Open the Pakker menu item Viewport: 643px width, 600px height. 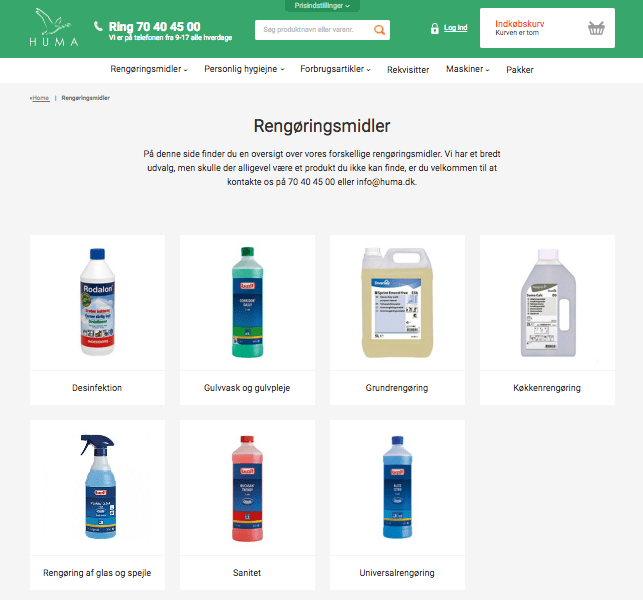click(x=520, y=70)
